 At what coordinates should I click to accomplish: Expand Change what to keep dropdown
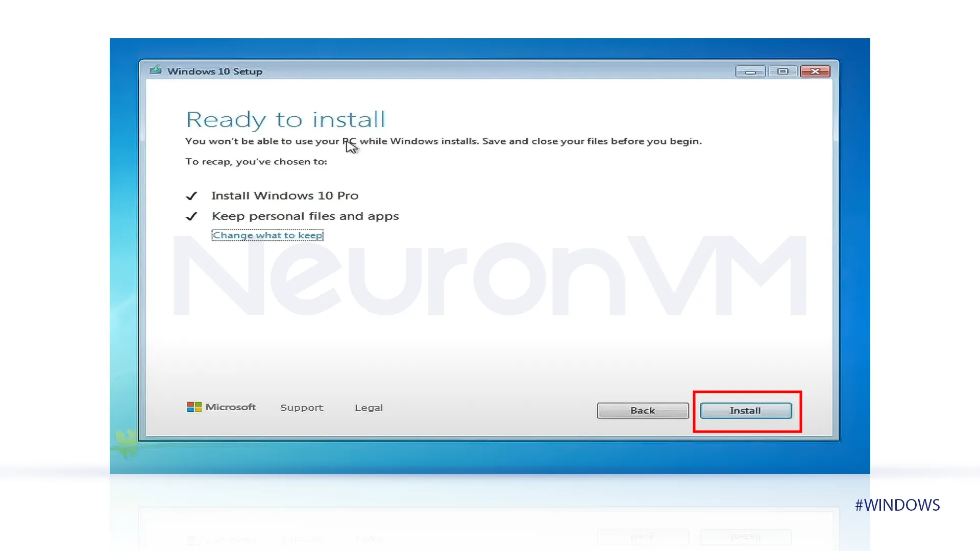[267, 235]
